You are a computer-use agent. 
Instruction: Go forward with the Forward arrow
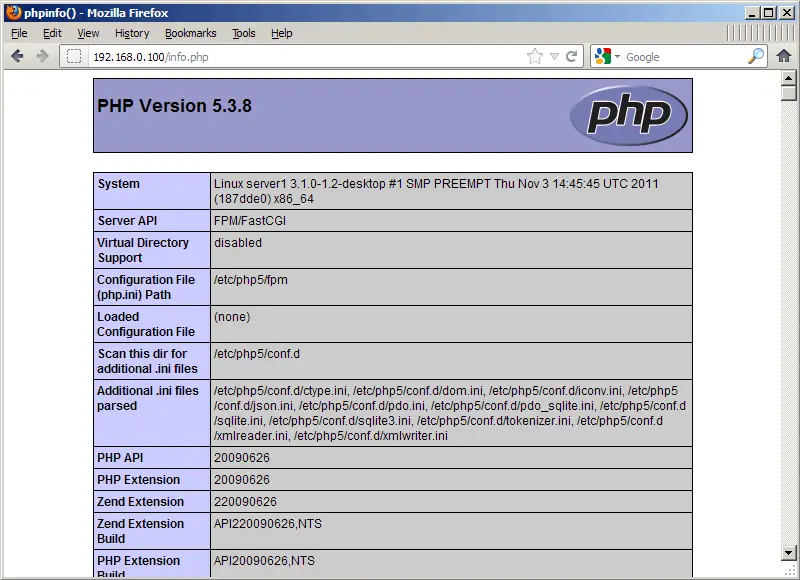pyautogui.click(x=42, y=56)
